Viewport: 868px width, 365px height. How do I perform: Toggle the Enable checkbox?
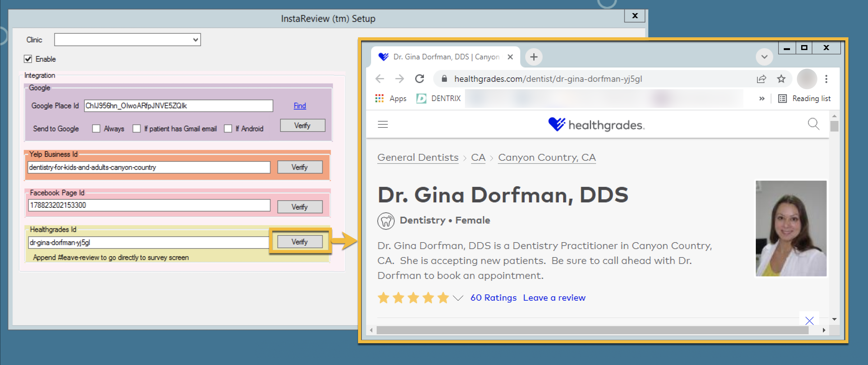coord(28,59)
